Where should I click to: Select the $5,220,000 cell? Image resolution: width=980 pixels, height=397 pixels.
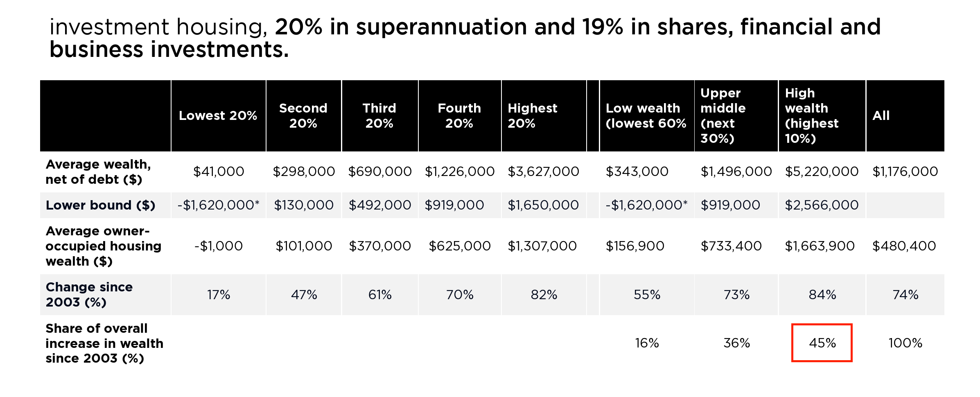(821, 171)
